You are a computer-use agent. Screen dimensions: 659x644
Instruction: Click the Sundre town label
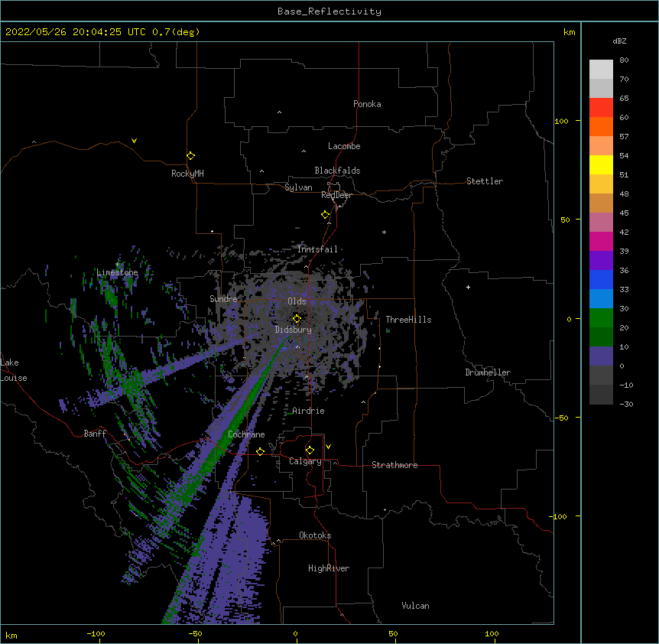(x=223, y=299)
